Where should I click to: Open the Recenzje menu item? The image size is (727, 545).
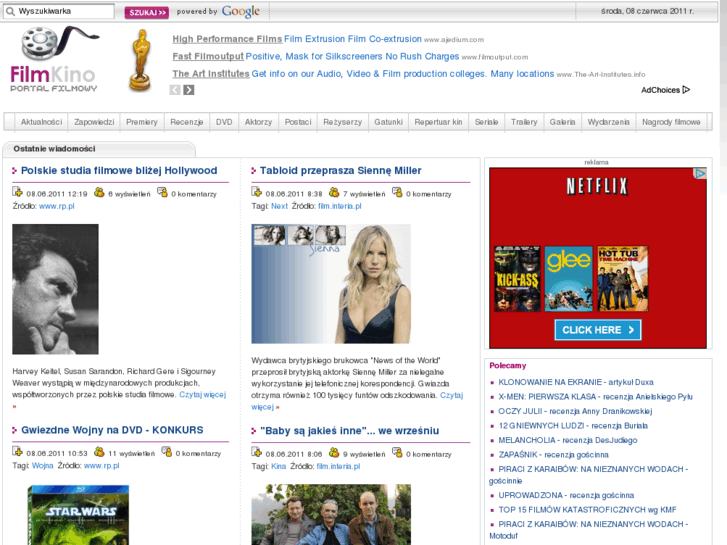(187, 122)
